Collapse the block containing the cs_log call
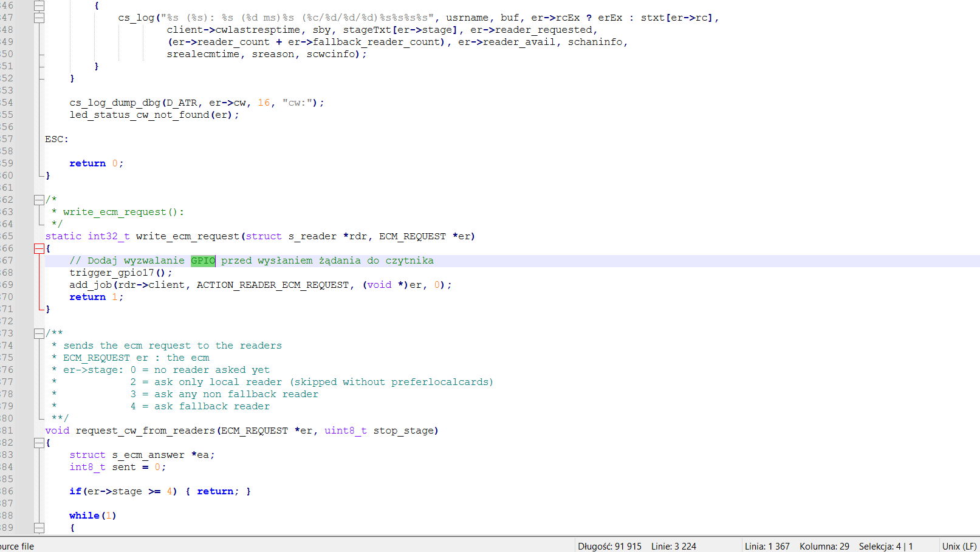 point(39,18)
